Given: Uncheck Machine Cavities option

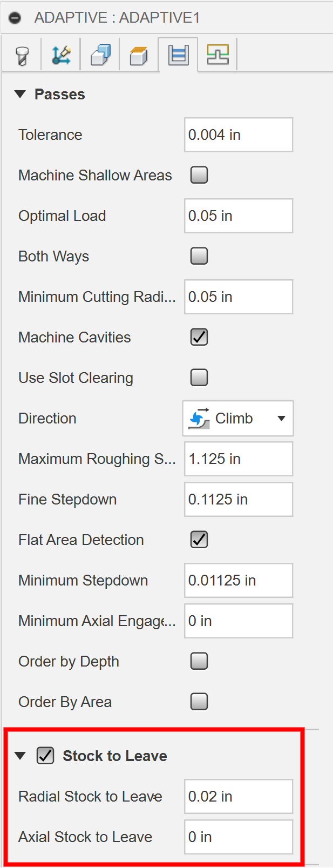Looking at the screenshot, I should (x=199, y=337).
